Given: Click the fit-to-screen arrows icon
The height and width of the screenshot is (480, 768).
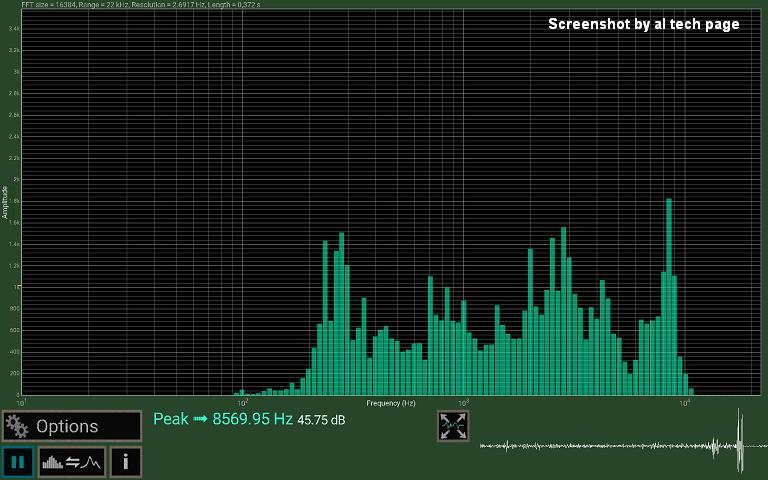Looking at the screenshot, I should point(453,426).
